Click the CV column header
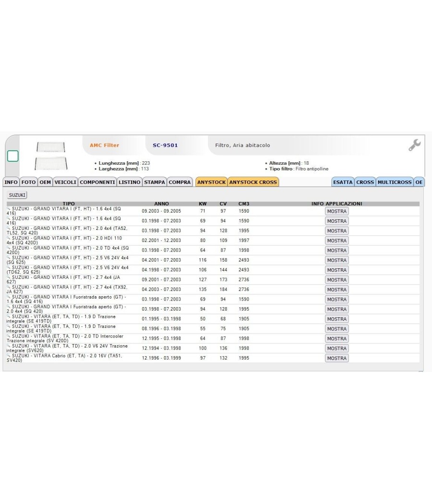The image size is (432, 504). point(223,204)
